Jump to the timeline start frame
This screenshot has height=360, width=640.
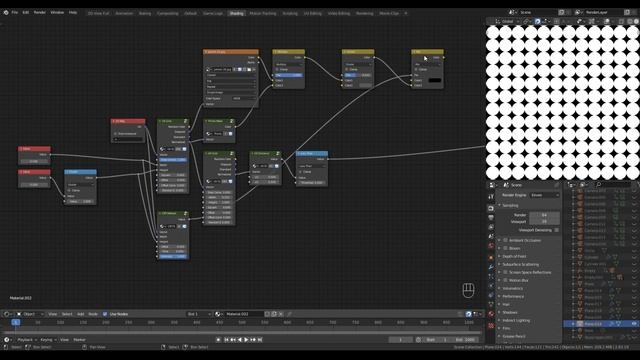tap(227, 340)
